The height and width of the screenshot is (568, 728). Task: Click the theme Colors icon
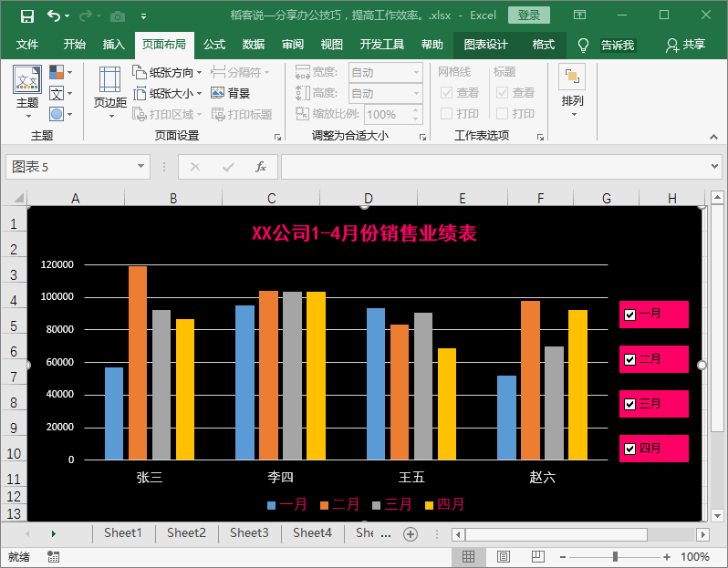coord(57,72)
